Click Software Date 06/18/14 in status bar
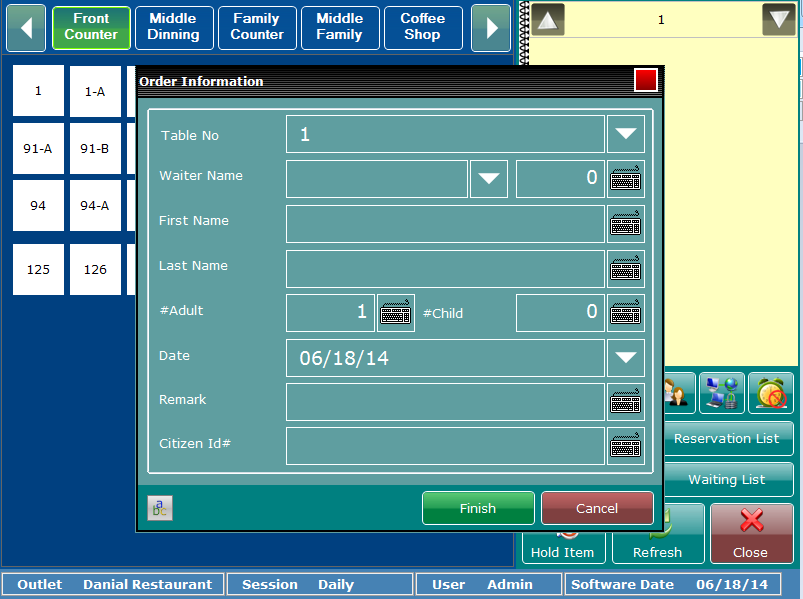This screenshot has height=599, width=803. 672,584
